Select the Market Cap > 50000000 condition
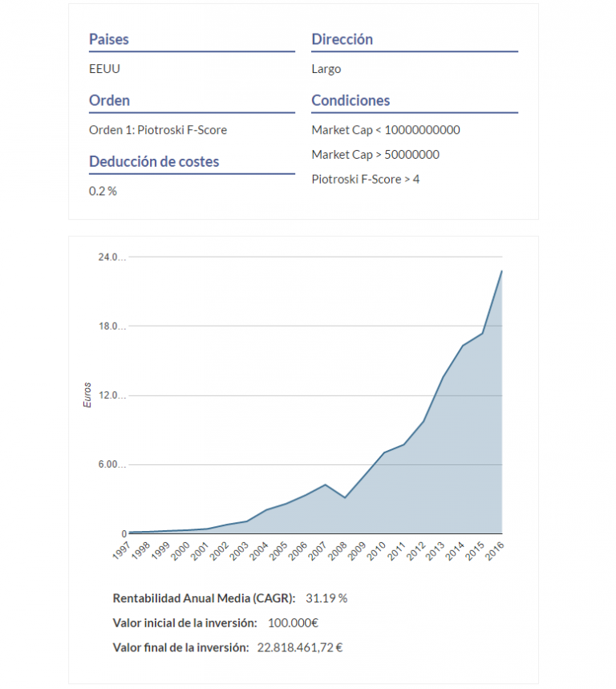 [375, 155]
